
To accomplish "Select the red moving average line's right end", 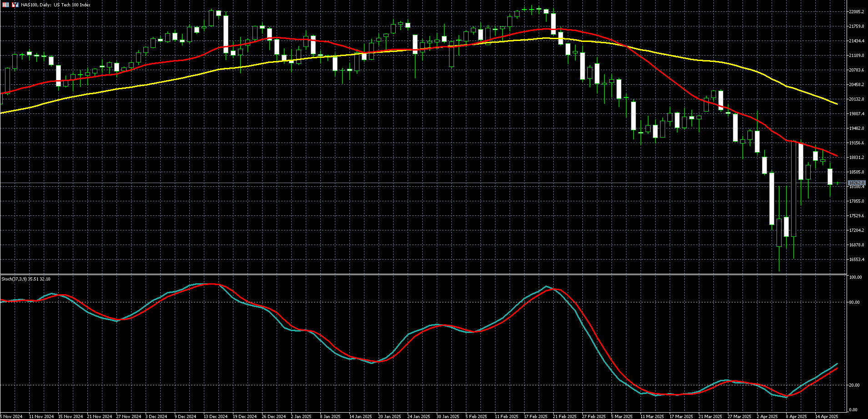I will (x=837, y=156).
